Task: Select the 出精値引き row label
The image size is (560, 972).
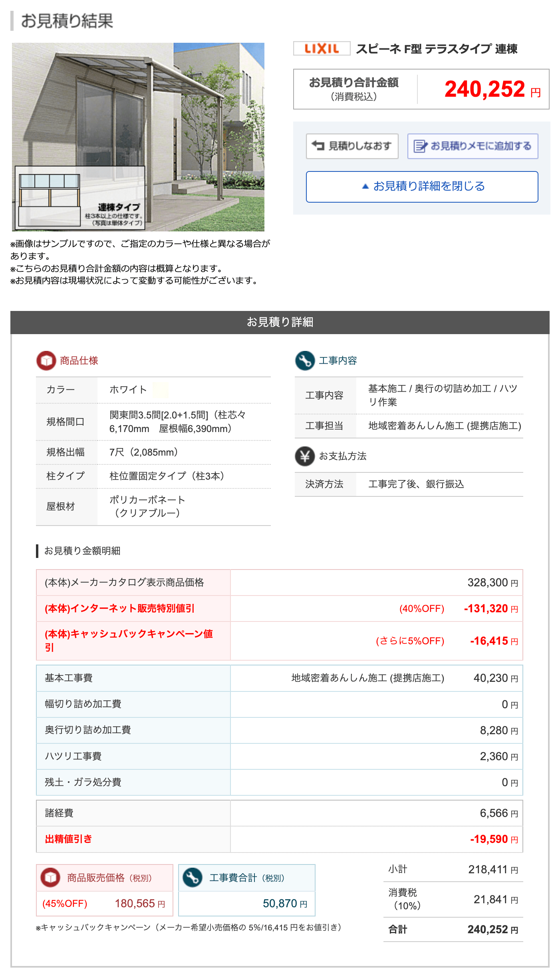Action: pos(68,839)
